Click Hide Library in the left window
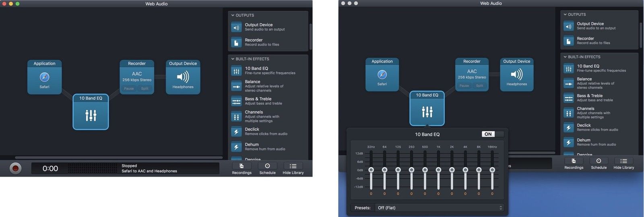This screenshot has width=644, height=217. click(293, 169)
